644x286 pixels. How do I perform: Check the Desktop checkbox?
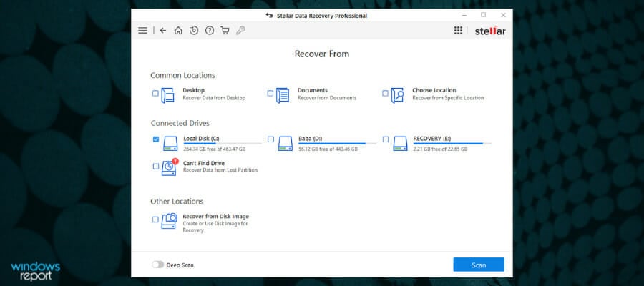pos(155,93)
